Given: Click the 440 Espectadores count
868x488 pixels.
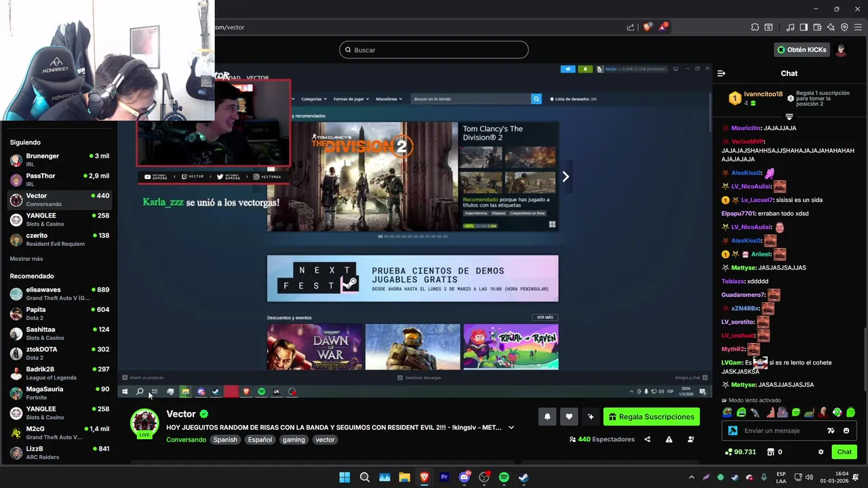Looking at the screenshot, I should (x=601, y=439).
